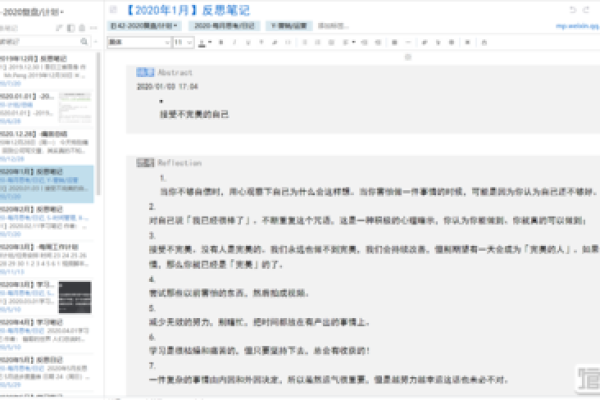
Task: Switch the note list view mode icon
Action: coord(70,28)
